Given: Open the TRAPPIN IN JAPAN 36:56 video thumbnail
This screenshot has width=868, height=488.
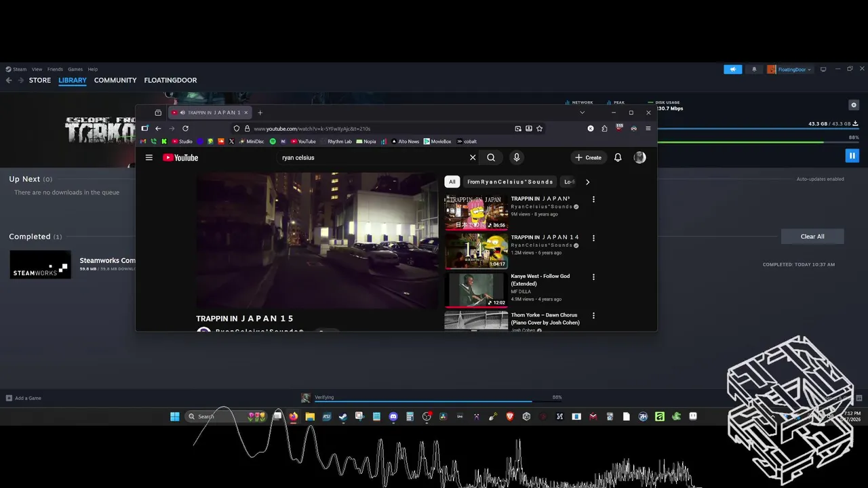Looking at the screenshot, I should 476,213.
